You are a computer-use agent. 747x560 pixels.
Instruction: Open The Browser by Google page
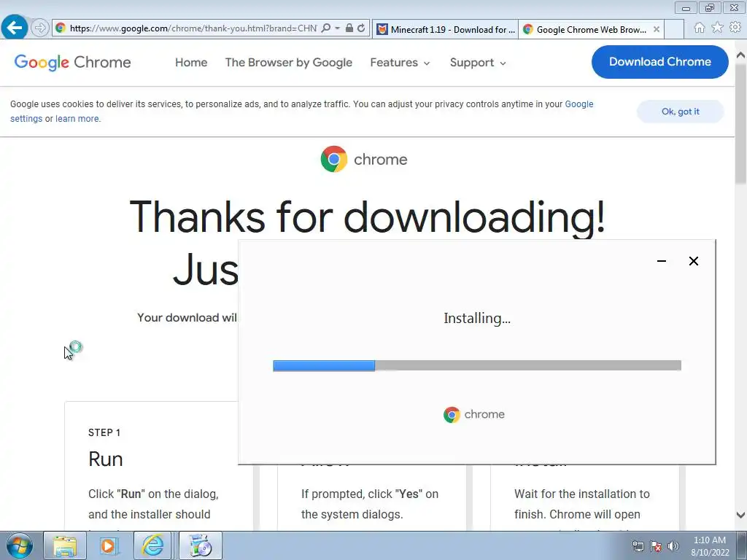tap(289, 63)
